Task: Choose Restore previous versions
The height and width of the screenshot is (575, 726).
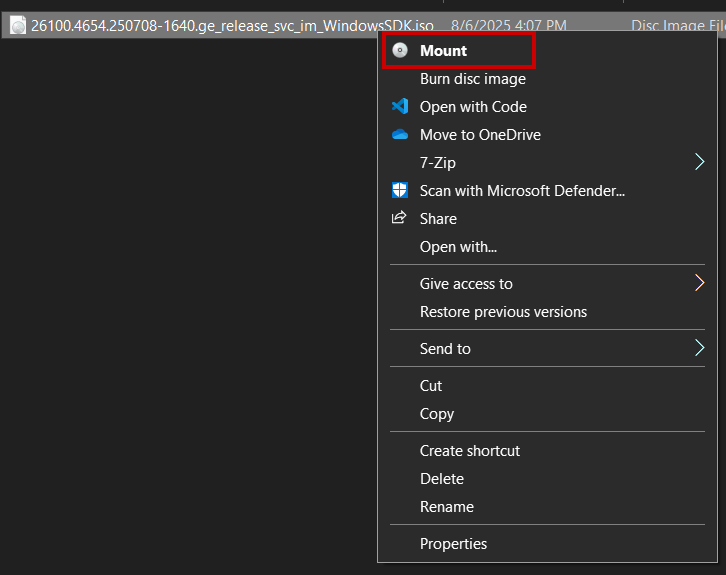Action: click(503, 312)
